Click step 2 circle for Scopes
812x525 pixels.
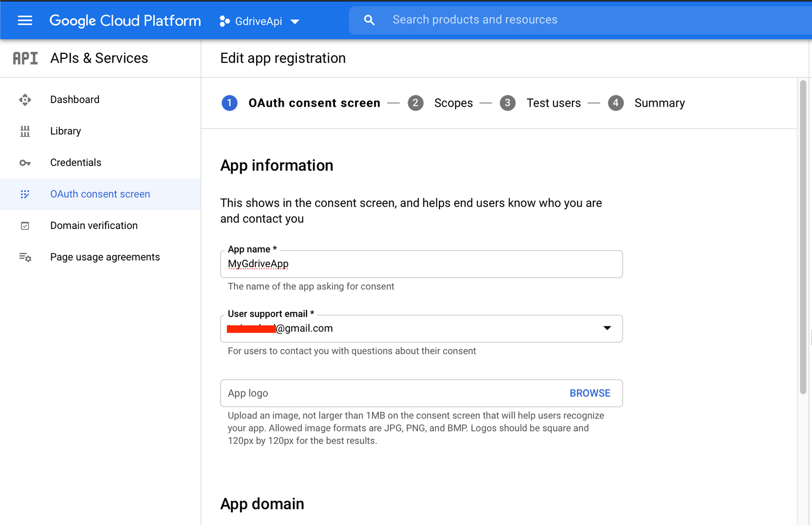(416, 103)
